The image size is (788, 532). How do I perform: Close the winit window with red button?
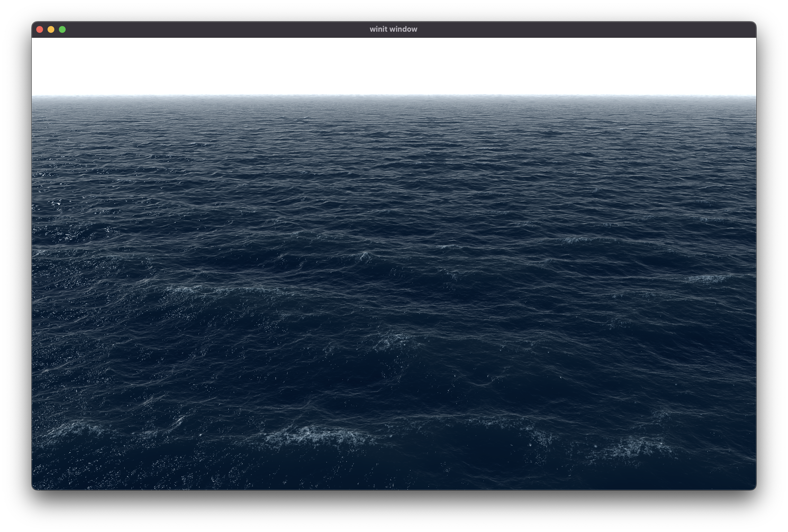tap(40, 29)
